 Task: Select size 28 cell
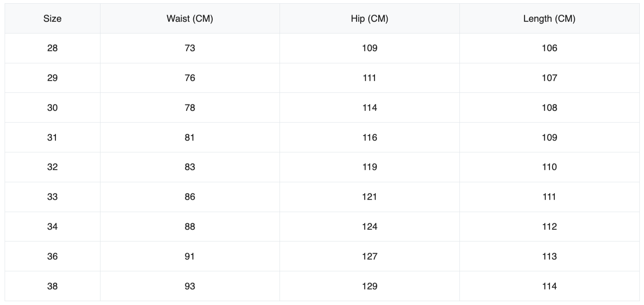52,48
